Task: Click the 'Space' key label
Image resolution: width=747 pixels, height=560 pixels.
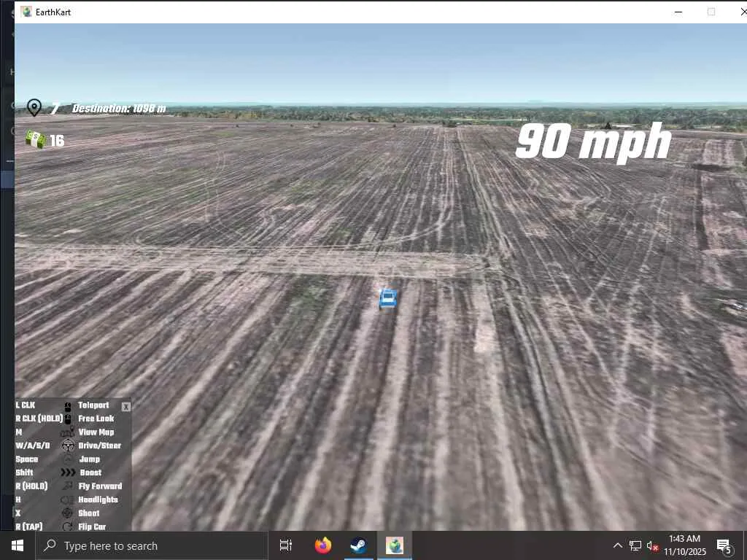Action: (x=27, y=459)
